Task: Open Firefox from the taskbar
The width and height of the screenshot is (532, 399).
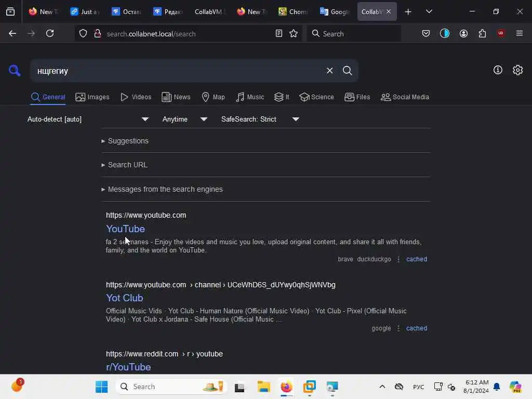Action: 286,387
